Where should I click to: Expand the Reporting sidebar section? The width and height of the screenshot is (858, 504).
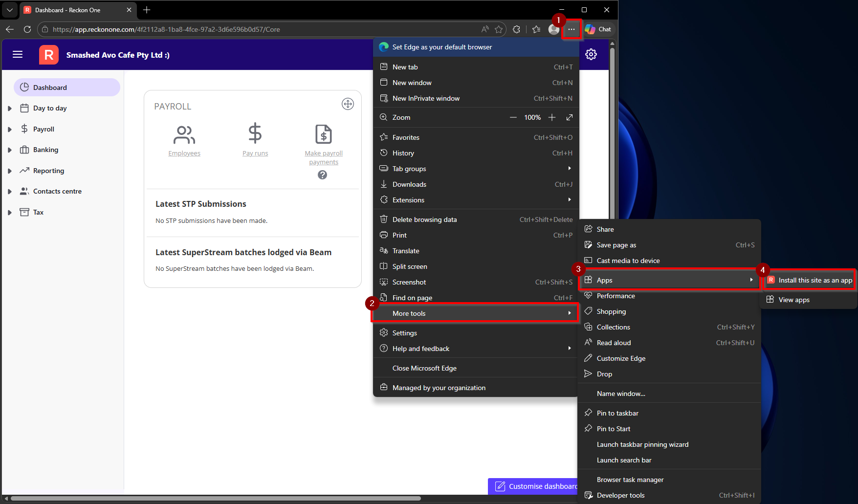point(10,171)
